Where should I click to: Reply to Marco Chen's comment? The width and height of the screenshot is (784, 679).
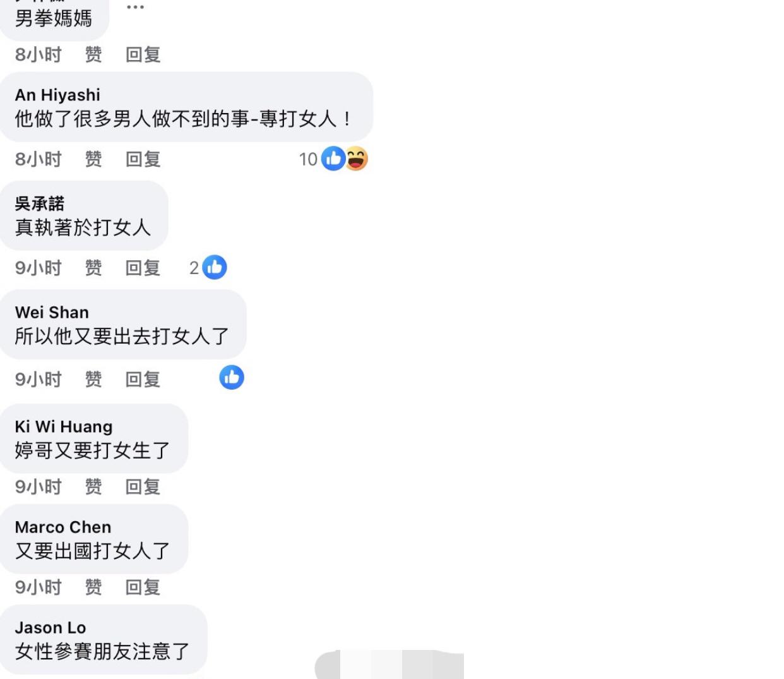pos(143,587)
